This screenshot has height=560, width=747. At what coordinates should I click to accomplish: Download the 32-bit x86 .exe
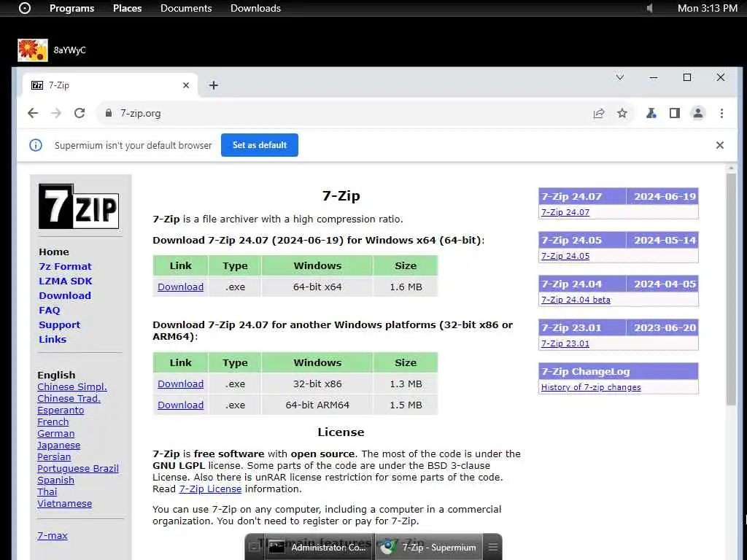coord(181,384)
